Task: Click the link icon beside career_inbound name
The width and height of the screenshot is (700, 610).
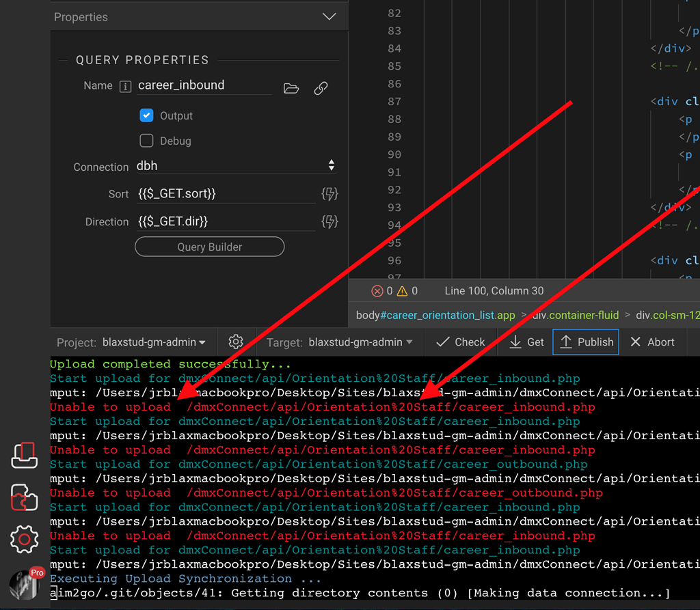Action: click(320, 87)
